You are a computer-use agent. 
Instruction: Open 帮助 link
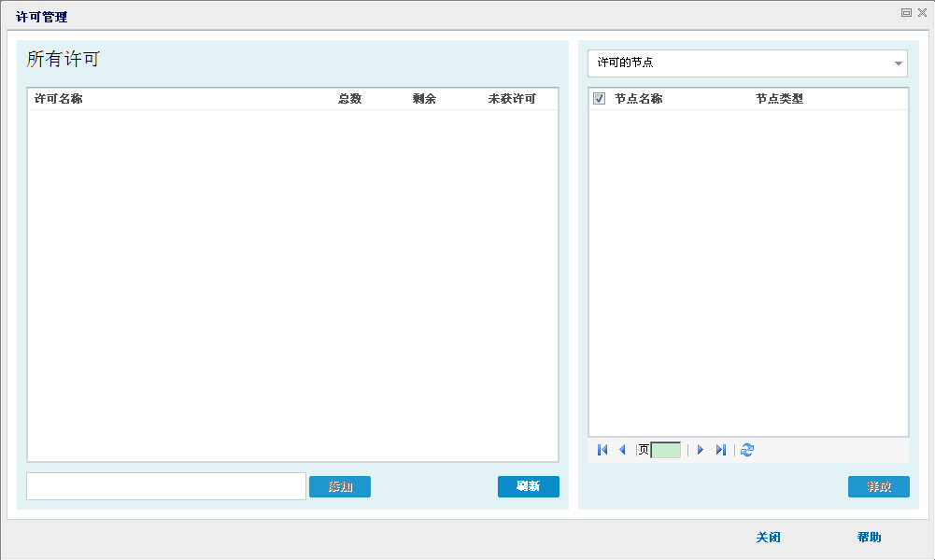pos(869,538)
